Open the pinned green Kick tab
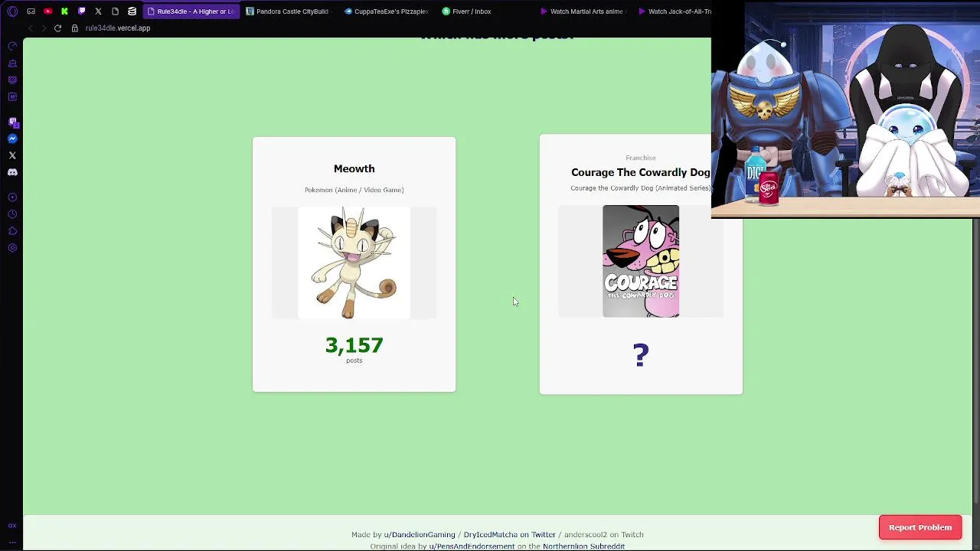980x551 pixels. coord(64,11)
